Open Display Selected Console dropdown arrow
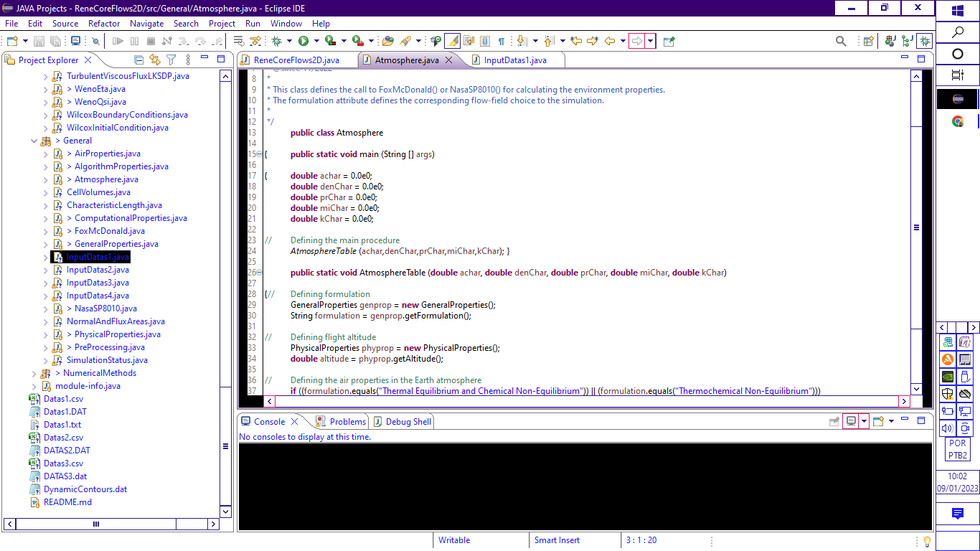 [864, 421]
